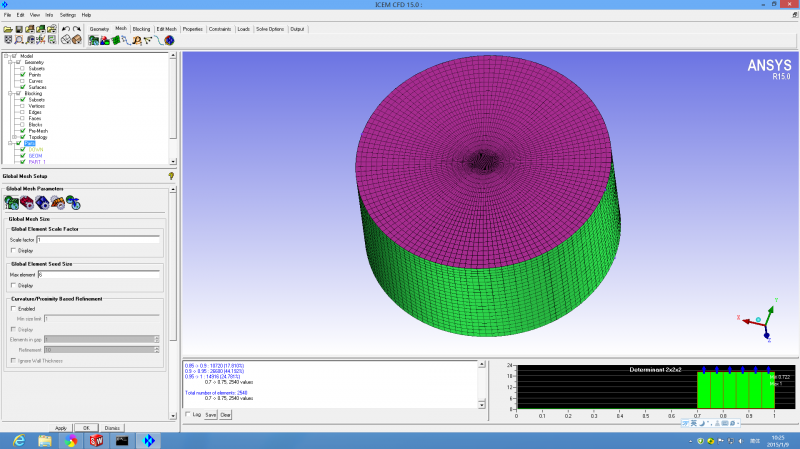Click the Max element input field
This screenshot has width=800, height=449.
(99, 274)
